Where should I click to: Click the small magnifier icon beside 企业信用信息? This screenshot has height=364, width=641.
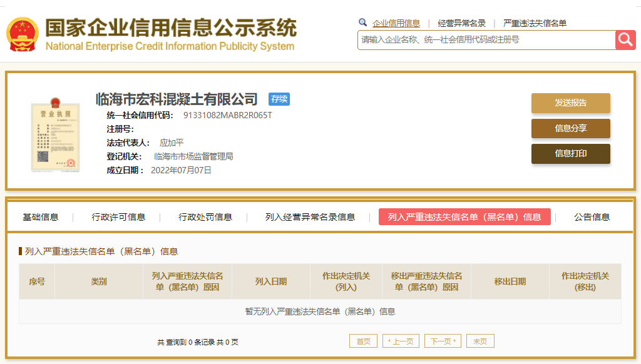pyautogui.click(x=362, y=23)
